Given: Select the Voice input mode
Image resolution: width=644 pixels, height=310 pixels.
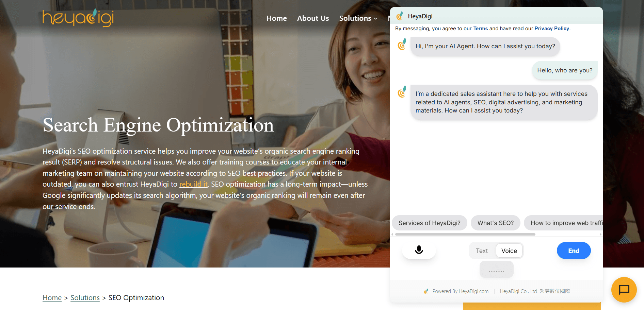Looking at the screenshot, I should click(x=509, y=251).
